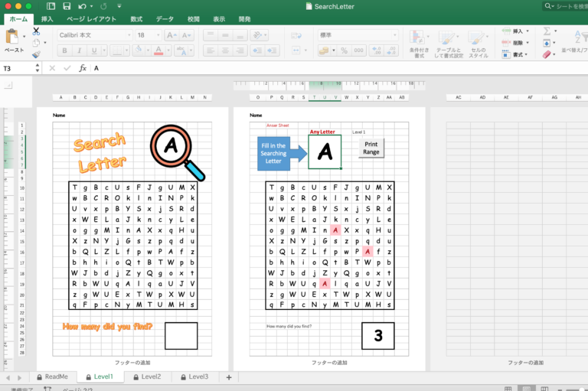The height and width of the screenshot is (391, 588).
Task: Open the Page Layout ribbon tab
Action: point(92,19)
